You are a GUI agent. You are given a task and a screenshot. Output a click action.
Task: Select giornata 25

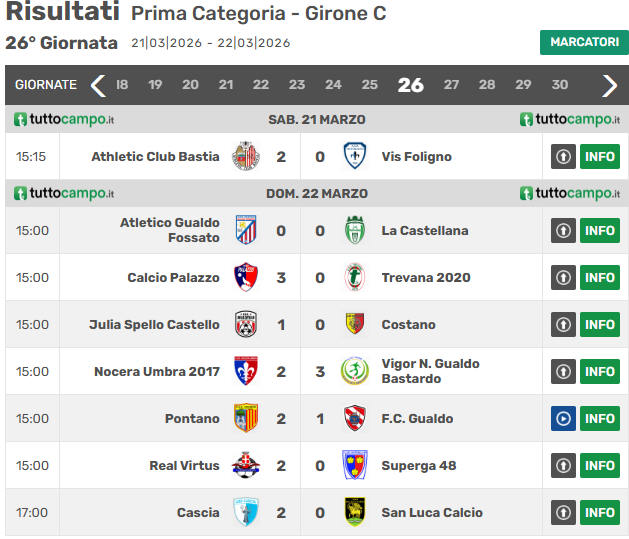[x=369, y=85]
